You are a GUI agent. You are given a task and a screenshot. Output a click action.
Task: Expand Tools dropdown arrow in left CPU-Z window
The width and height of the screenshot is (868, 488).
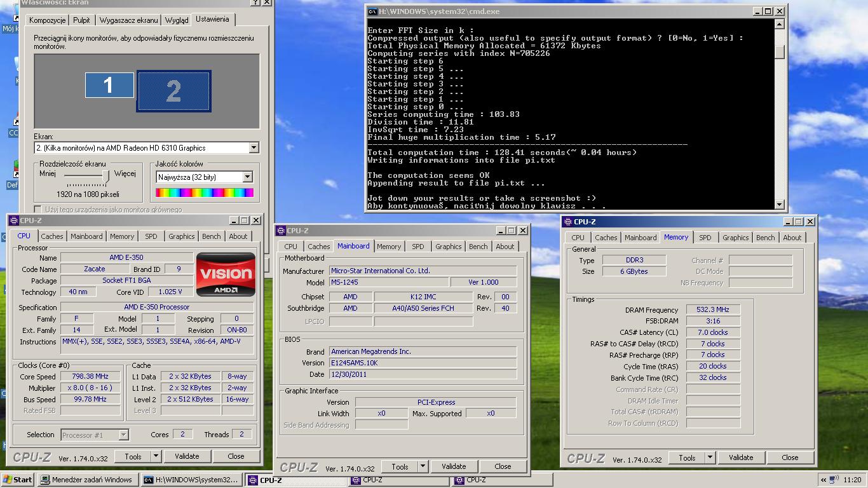(x=156, y=456)
